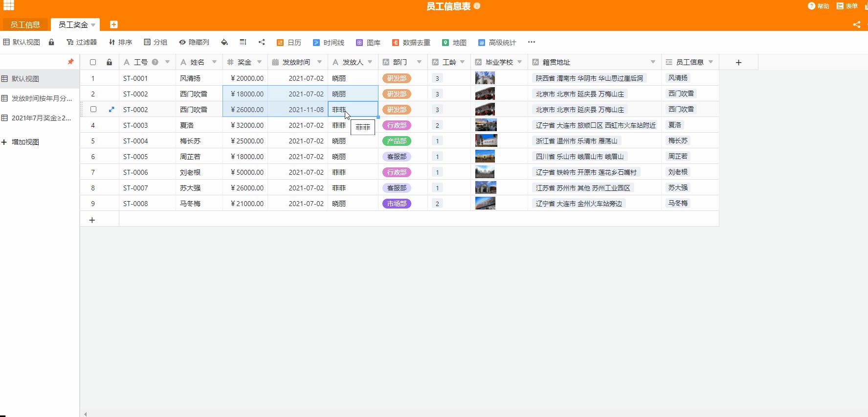Open the 地图 map plugin
The width and height of the screenshot is (868, 417).
[x=454, y=43]
